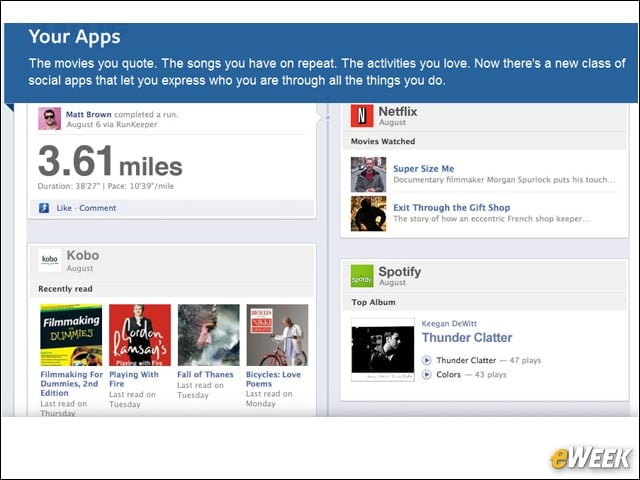
Task: Open the Bicycles: Love Poems cover
Action: coord(277,335)
